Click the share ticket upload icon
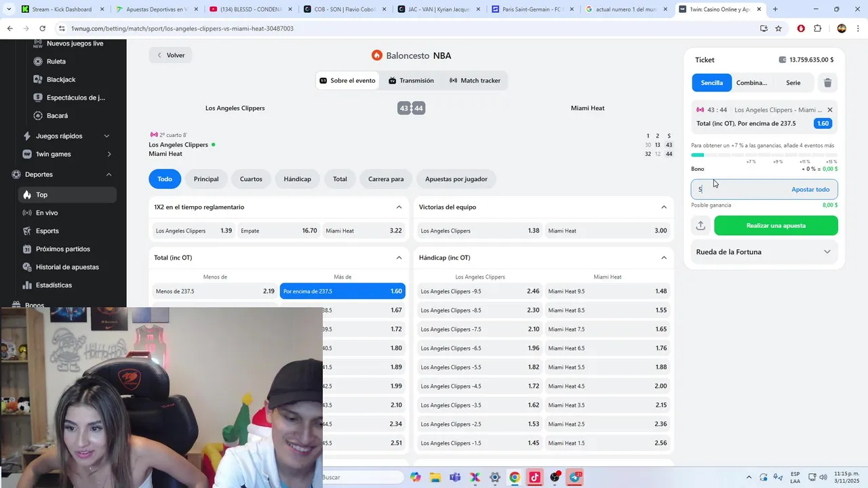Screen dimensions: 868x488 [701, 226]
